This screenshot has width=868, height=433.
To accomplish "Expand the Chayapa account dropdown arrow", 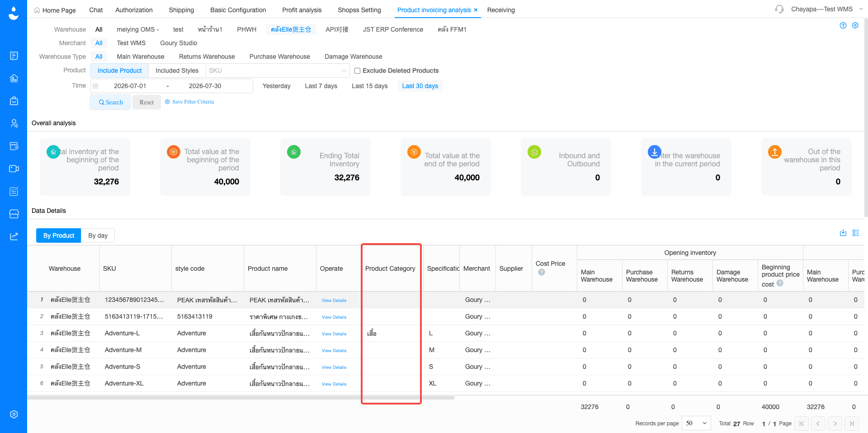I will [x=861, y=9].
